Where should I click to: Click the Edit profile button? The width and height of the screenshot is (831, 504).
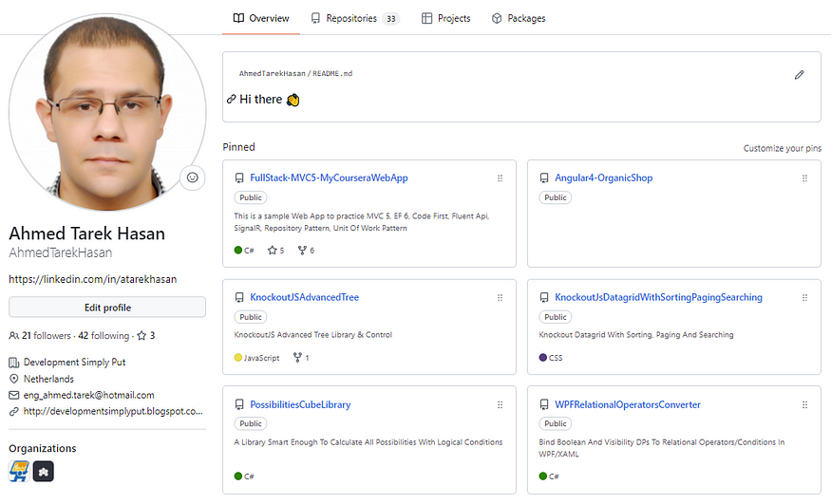[x=107, y=308]
